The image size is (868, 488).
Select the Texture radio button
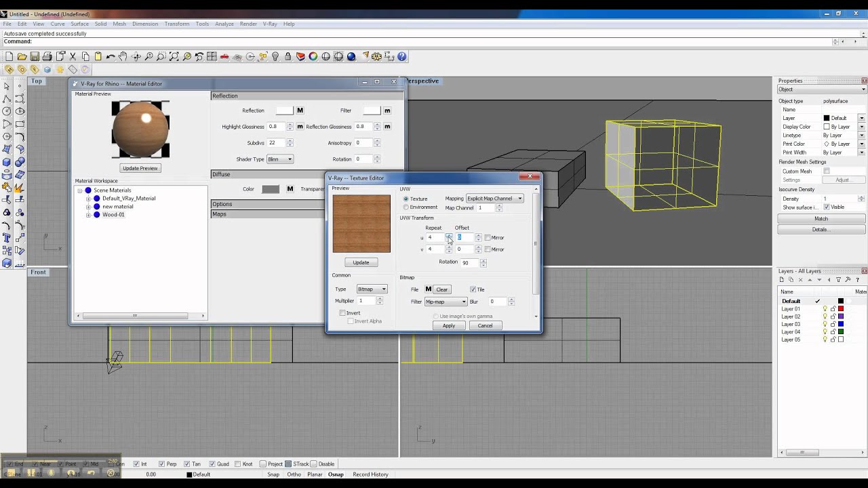[406, 199]
